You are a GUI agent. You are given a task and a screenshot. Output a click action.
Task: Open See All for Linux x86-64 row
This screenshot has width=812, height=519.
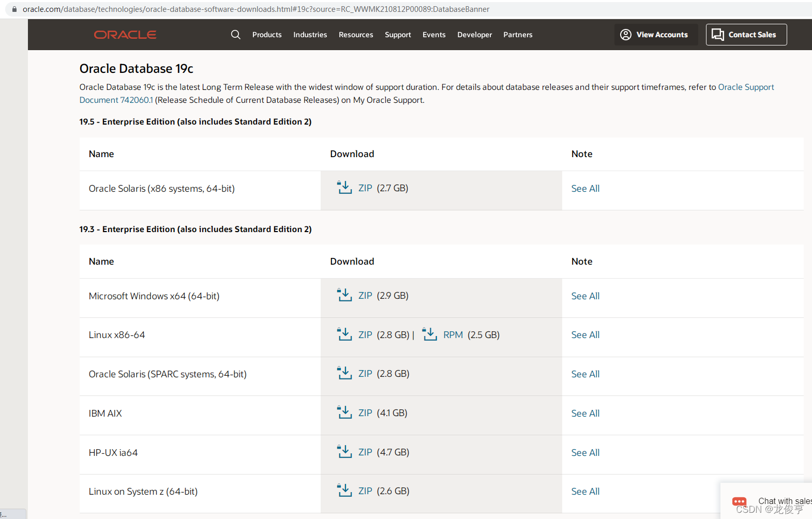[x=585, y=335]
